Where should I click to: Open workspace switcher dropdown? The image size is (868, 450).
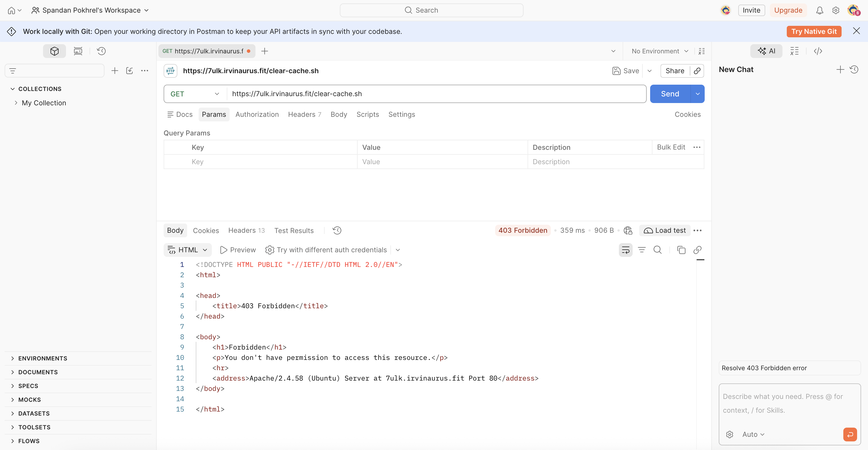tap(90, 10)
